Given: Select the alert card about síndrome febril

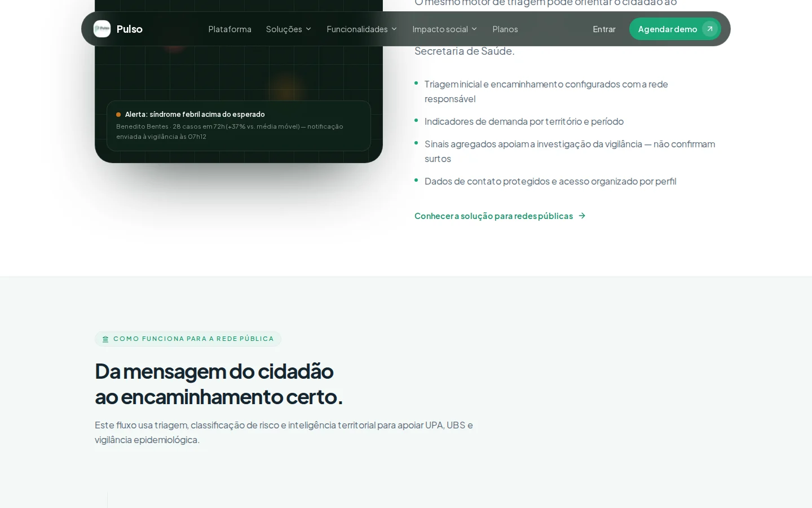Looking at the screenshot, I should [x=239, y=126].
